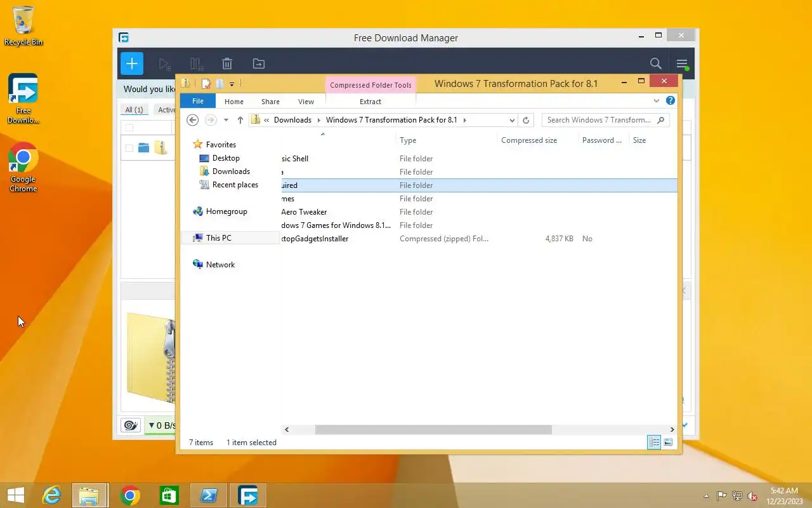The image size is (812, 508).
Task: Click start all downloads icon in Free Download Manager
Action: tap(164, 63)
